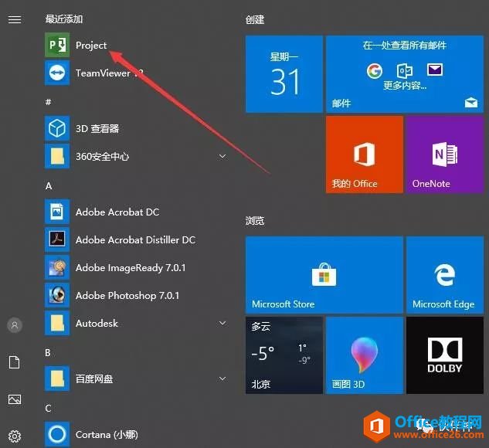Viewport: 489px width, 448px height.
Task: Expand the 360安全中心 folder chevron
Action: coord(222,156)
